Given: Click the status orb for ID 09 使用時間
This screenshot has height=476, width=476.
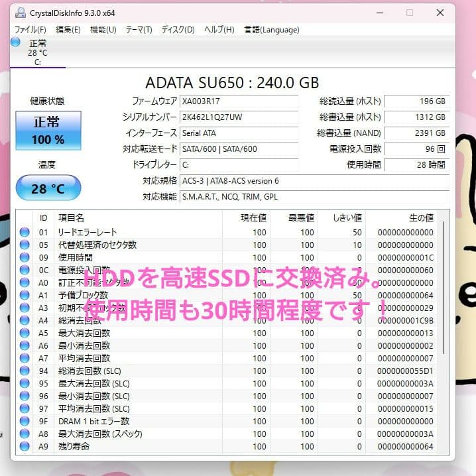Looking at the screenshot, I should pyautogui.click(x=25, y=257).
